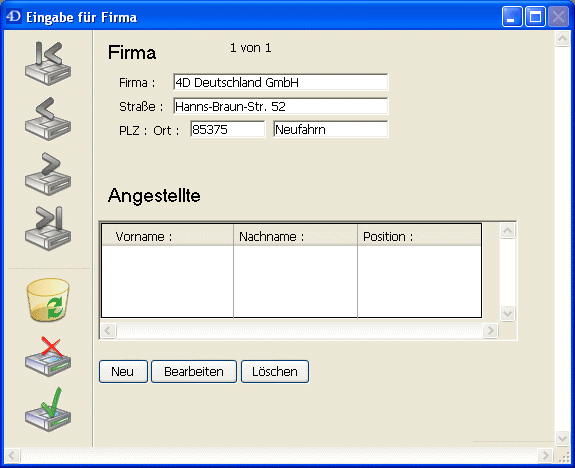Save record with green checkmark icon
Image resolution: width=575 pixels, height=468 pixels.
coord(48,409)
